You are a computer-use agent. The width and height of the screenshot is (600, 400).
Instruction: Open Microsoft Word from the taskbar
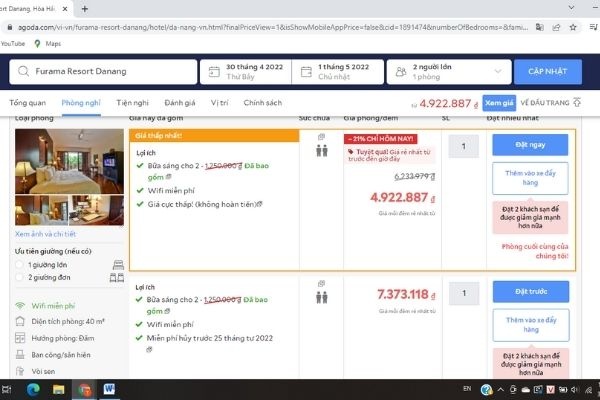109,387
